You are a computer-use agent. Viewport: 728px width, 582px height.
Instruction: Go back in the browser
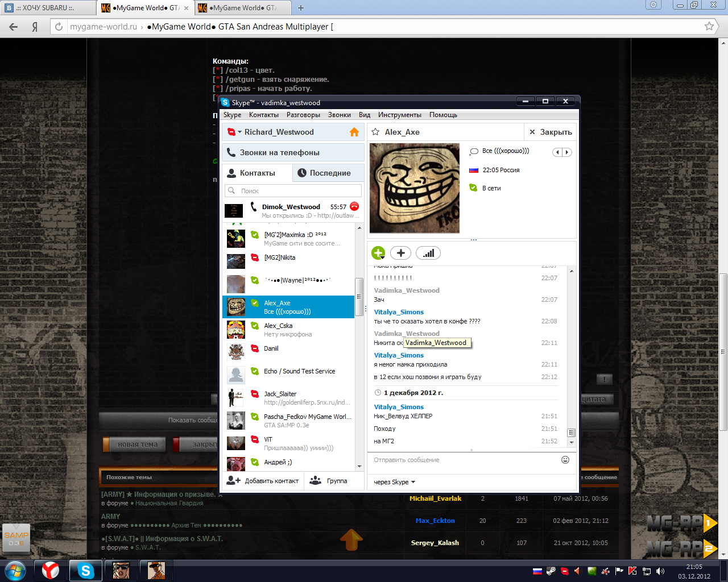[x=13, y=27]
